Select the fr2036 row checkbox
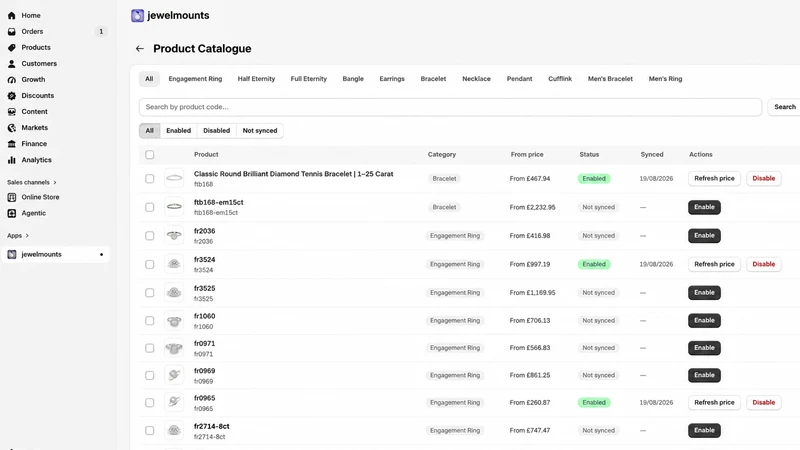The height and width of the screenshot is (450, 800). 149,236
